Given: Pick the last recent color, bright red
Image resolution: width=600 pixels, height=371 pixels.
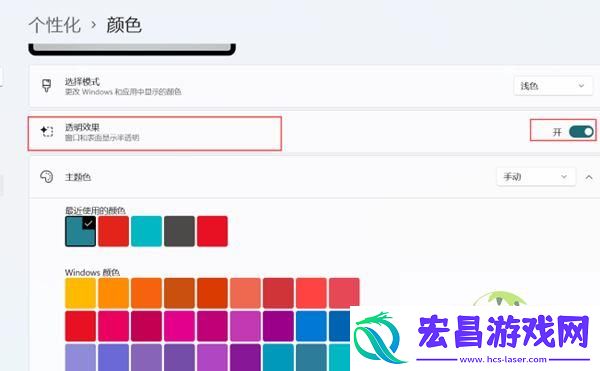Looking at the screenshot, I should 212,231.
